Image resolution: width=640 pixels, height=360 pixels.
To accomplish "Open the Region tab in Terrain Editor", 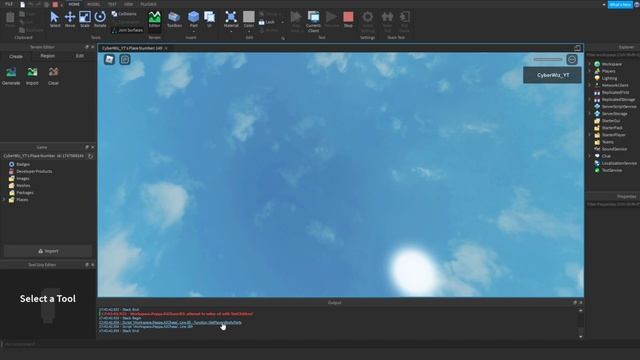I will (47, 56).
